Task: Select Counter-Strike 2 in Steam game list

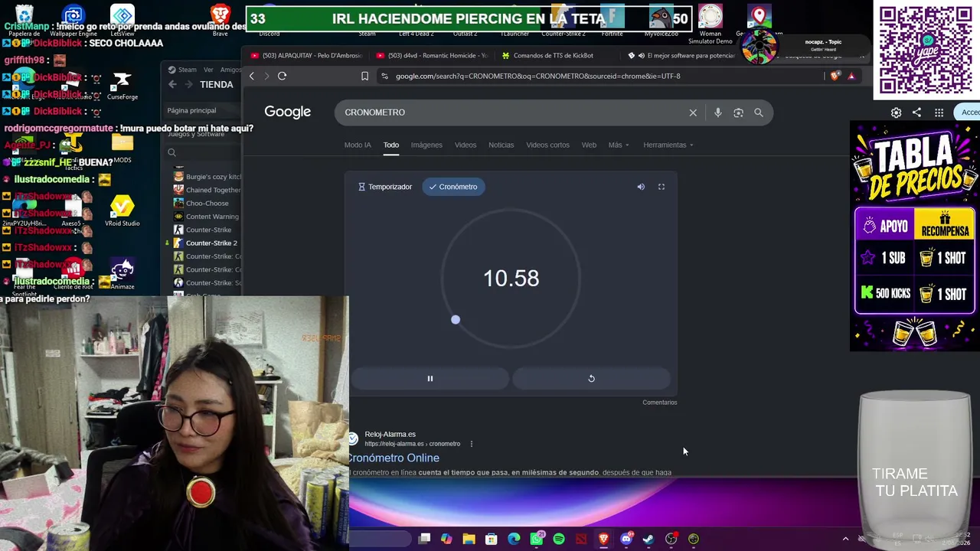Action: [211, 243]
